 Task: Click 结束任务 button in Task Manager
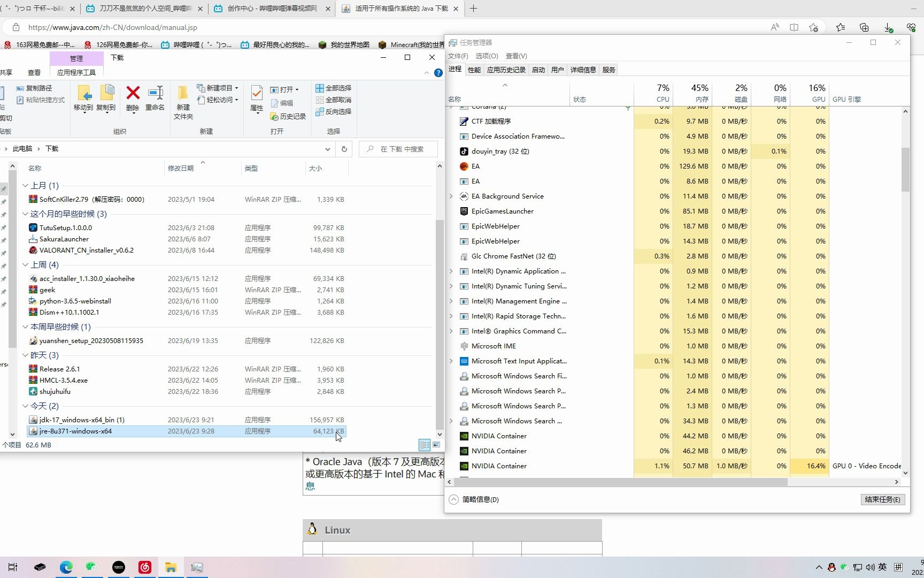[882, 499]
